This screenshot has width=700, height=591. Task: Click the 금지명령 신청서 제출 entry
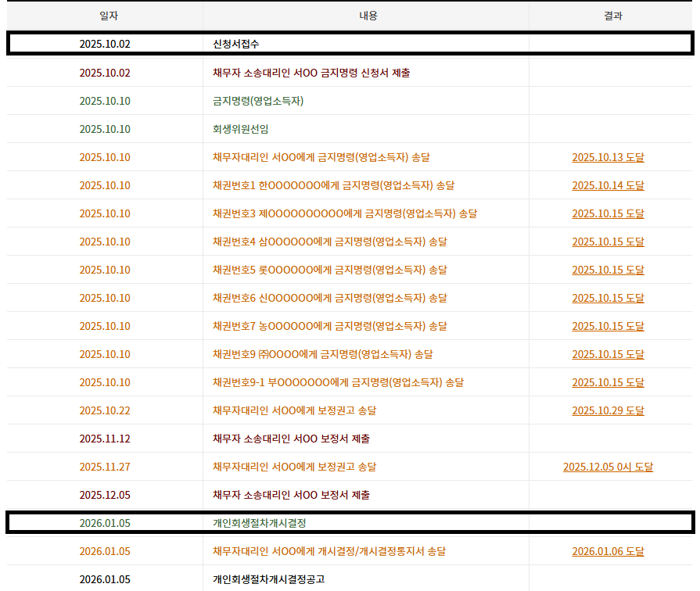click(311, 73)
